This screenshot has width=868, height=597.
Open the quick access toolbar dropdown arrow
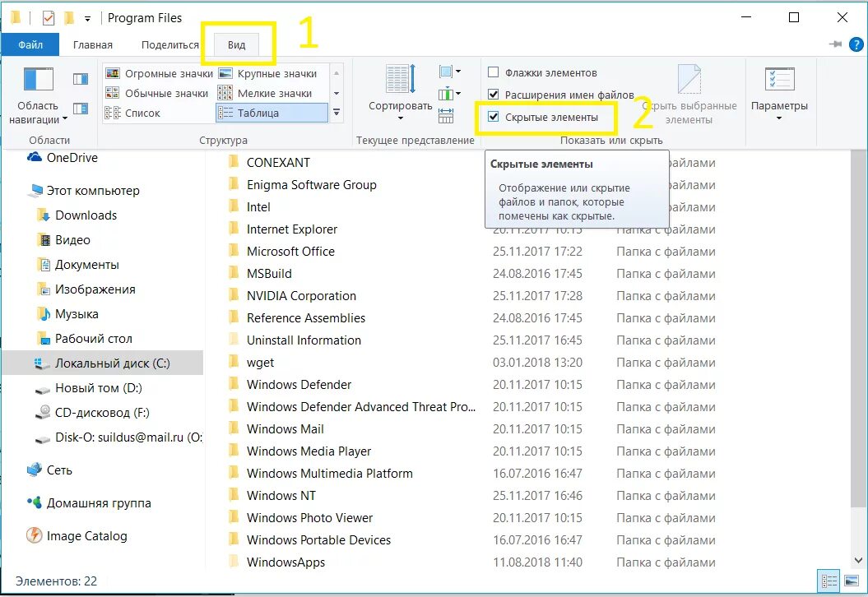pyautogui.click(x=87, y=19)
